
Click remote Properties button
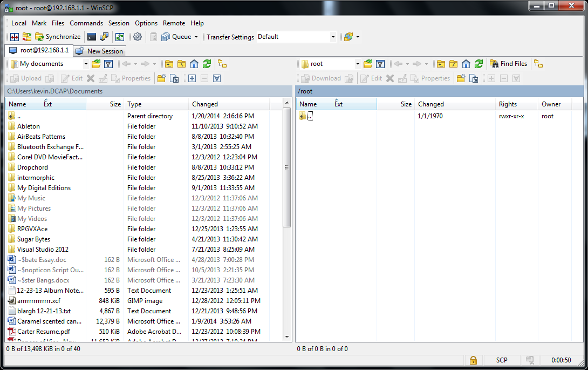click(x=430, y=78)
